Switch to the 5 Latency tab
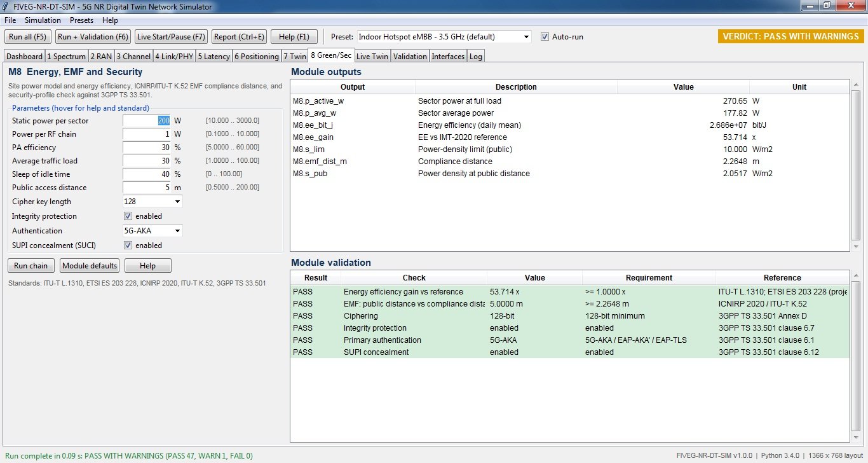The image size is (868, 463). (x=214, y=57)
